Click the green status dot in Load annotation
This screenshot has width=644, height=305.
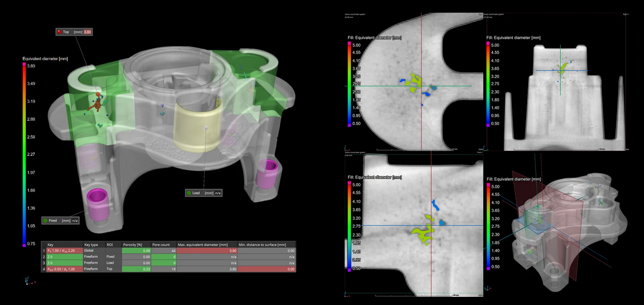(x=189, y=193)
